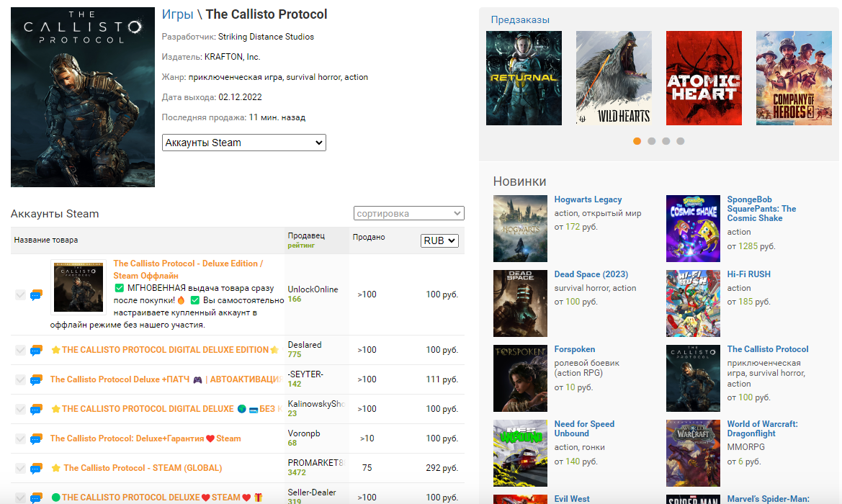Click verified check icon in UnlockOnline row
Screen dimensions: 842x504
20,294
